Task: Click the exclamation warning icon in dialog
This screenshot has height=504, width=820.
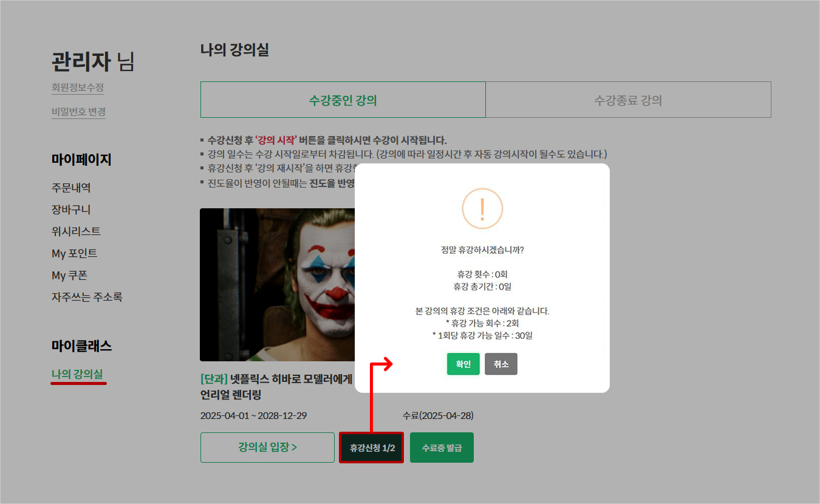Action: coord(482,209)
